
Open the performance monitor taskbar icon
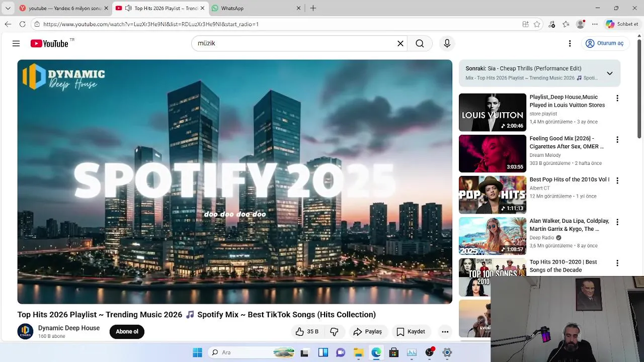tap(412, 352)
